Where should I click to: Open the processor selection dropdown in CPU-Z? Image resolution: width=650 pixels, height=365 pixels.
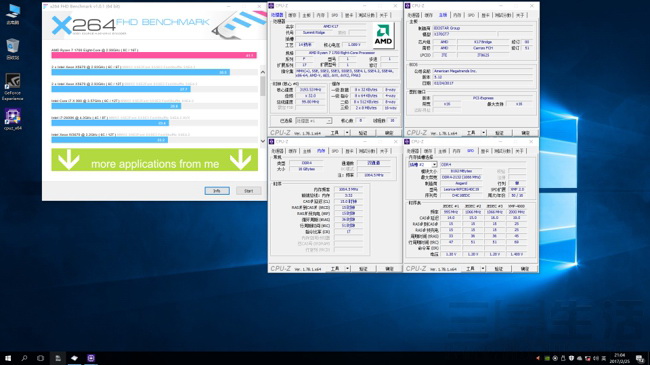coord(313,121)
